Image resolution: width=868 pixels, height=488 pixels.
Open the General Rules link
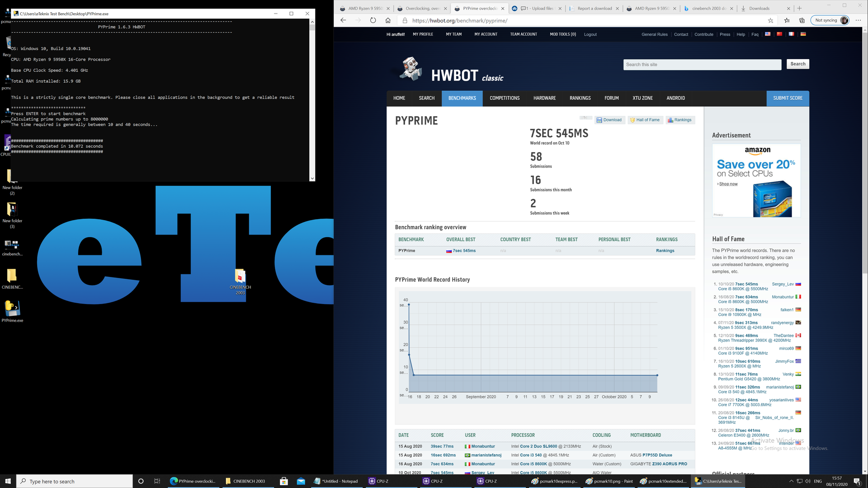(654, 34)
